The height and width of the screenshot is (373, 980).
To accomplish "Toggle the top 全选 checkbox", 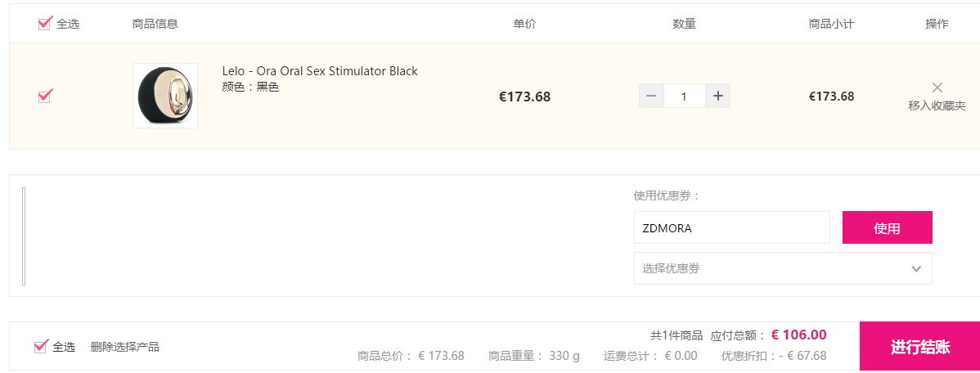I will click(x=44, y=24).
